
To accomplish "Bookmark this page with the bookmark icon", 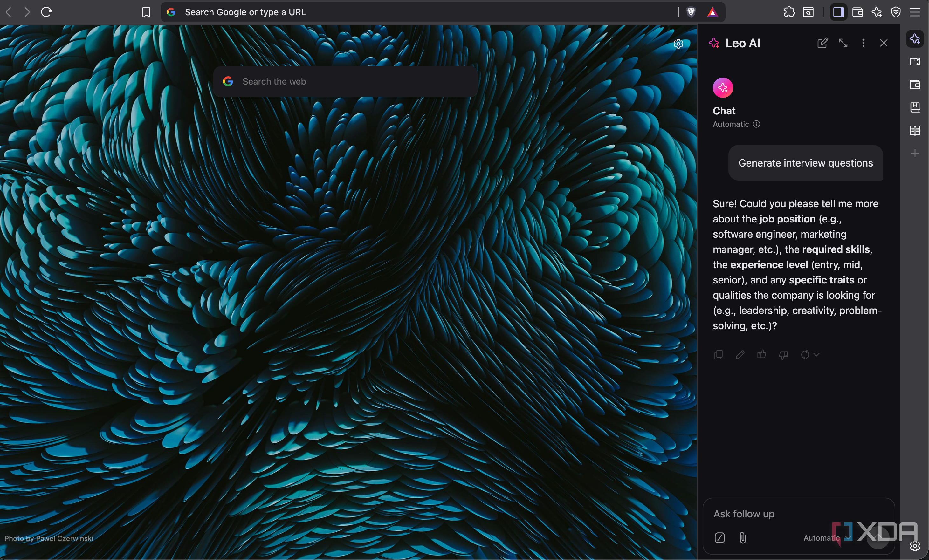I will coord(146,12).
